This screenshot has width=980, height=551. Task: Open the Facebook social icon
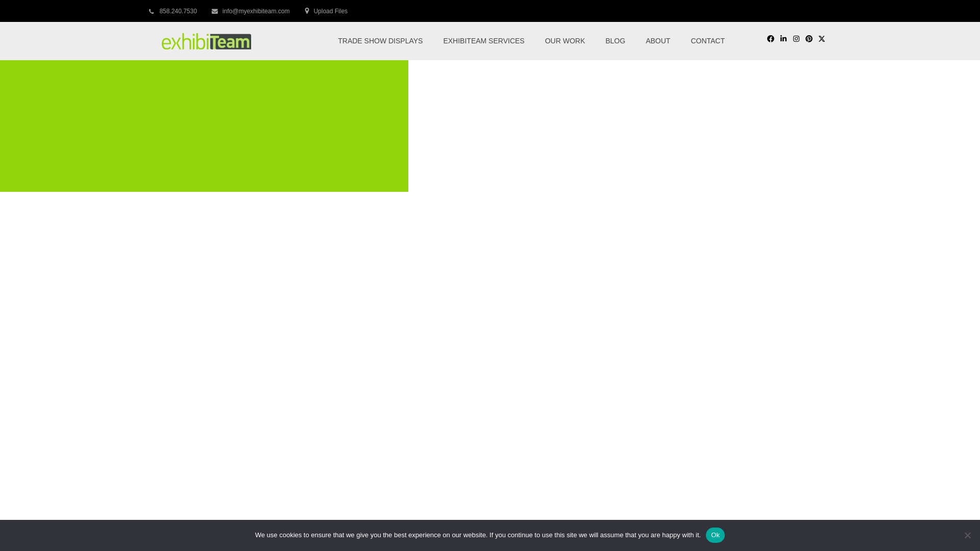tap(770, 39)
